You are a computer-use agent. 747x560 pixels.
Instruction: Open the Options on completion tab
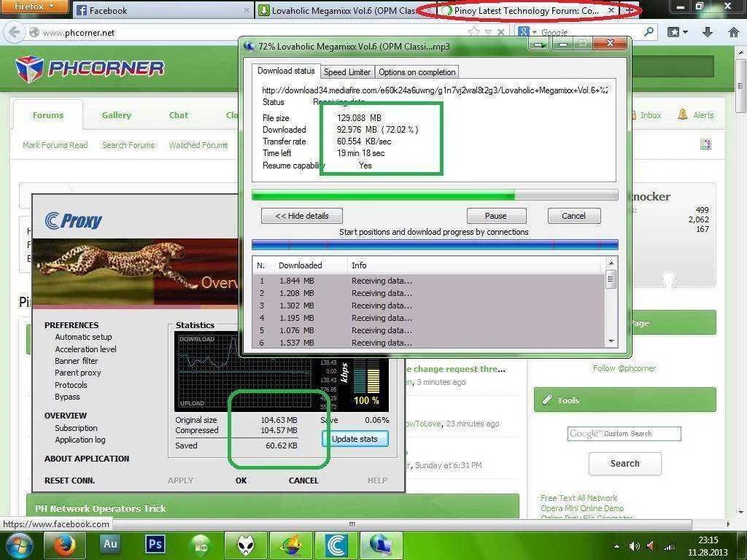click(417, 72)
